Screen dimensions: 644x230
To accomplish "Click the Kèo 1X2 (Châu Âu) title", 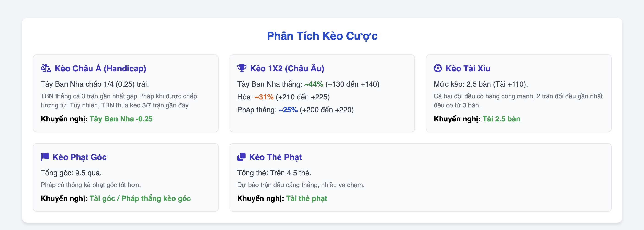I will pos(287,68).
